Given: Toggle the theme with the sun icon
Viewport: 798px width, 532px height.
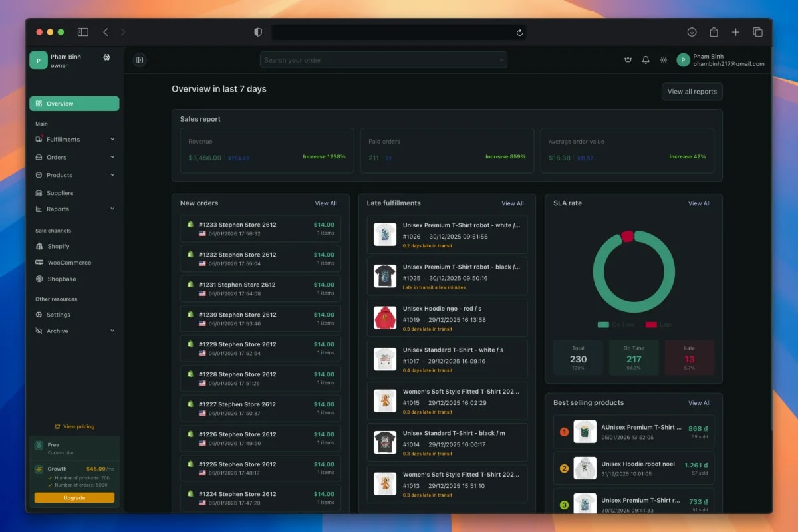Looking at the screenshot, I should pos(664,60).
